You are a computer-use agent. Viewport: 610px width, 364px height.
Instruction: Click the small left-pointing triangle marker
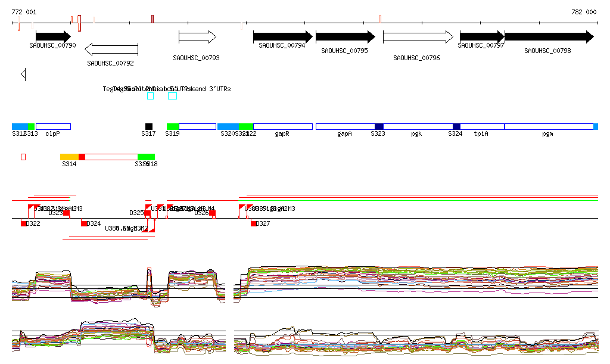pos(23,74)
